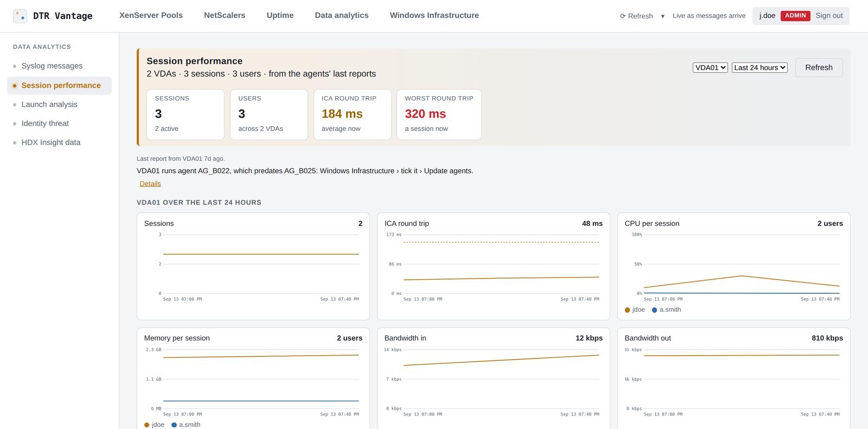Open the VDA01 selector dropdown
Viewport: 868px width, 429px height.
710,67
